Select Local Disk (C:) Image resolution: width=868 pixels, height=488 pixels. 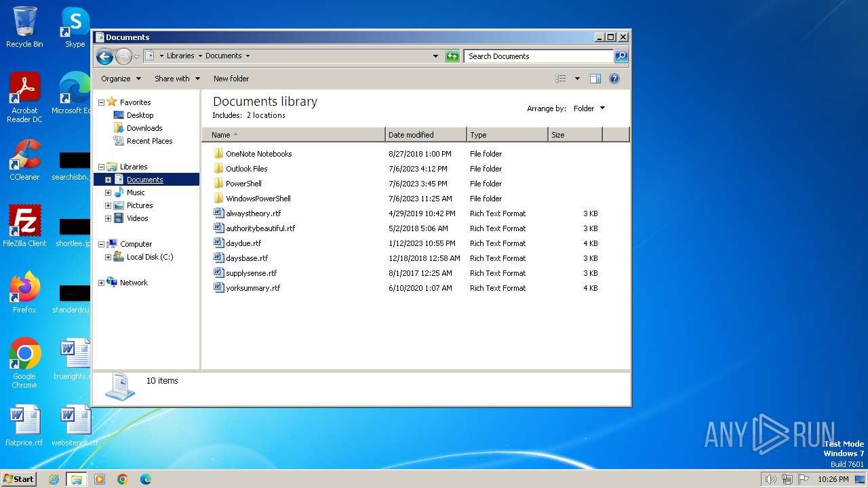[150, 257]
